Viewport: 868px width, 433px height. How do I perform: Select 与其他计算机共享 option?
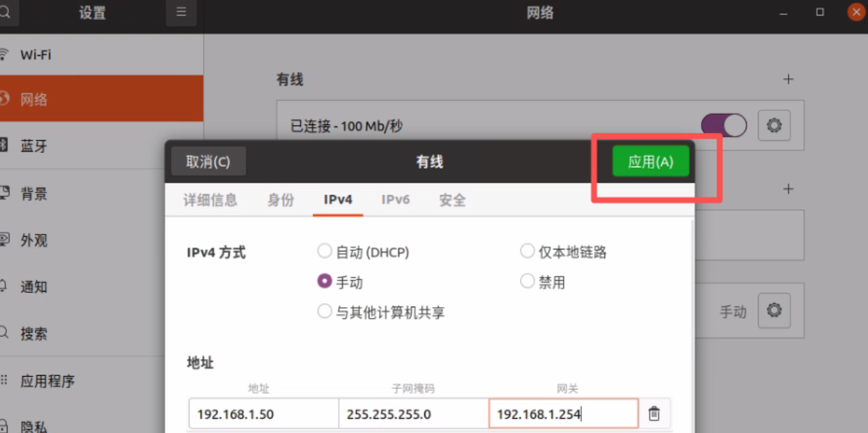[325, 312]
